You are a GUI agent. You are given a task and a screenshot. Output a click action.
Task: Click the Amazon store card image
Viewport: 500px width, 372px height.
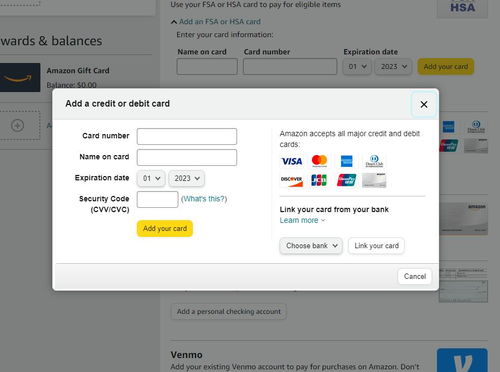374,180
